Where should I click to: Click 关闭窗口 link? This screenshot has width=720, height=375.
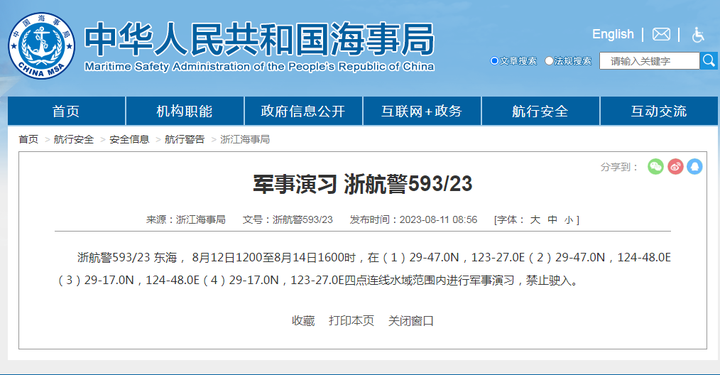pos(411,320)
